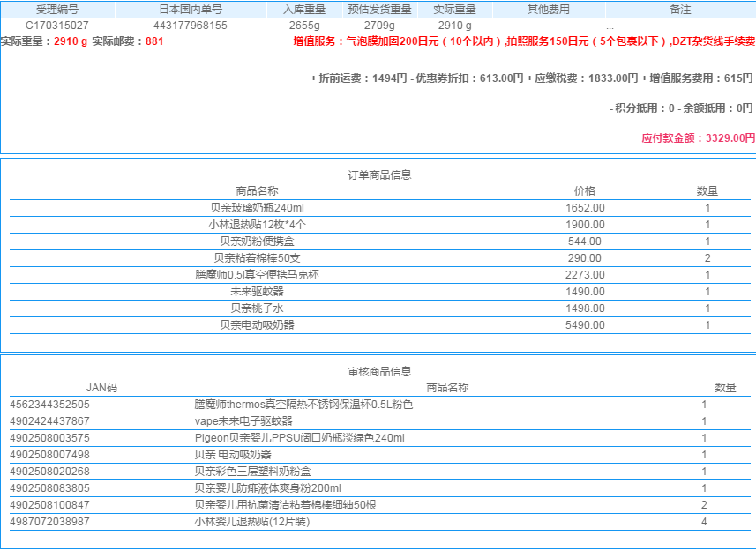Click the 积分抵用 balance line
This screenshot has width=756, height=550.
(x=641, y=108)
